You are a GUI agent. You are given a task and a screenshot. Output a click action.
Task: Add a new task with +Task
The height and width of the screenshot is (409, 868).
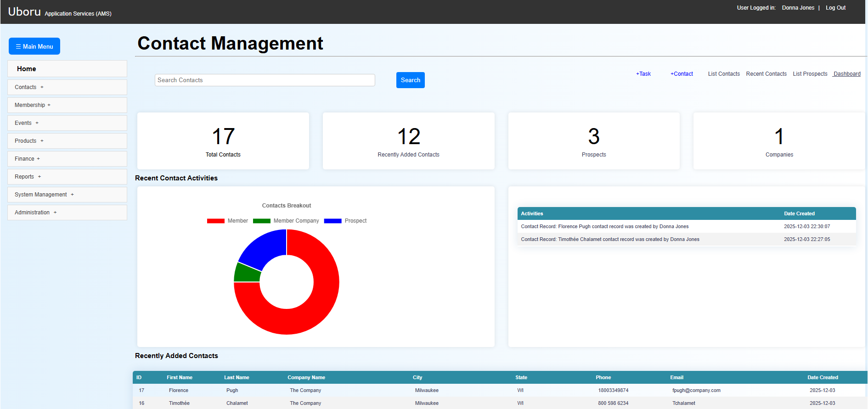[643, 74]
